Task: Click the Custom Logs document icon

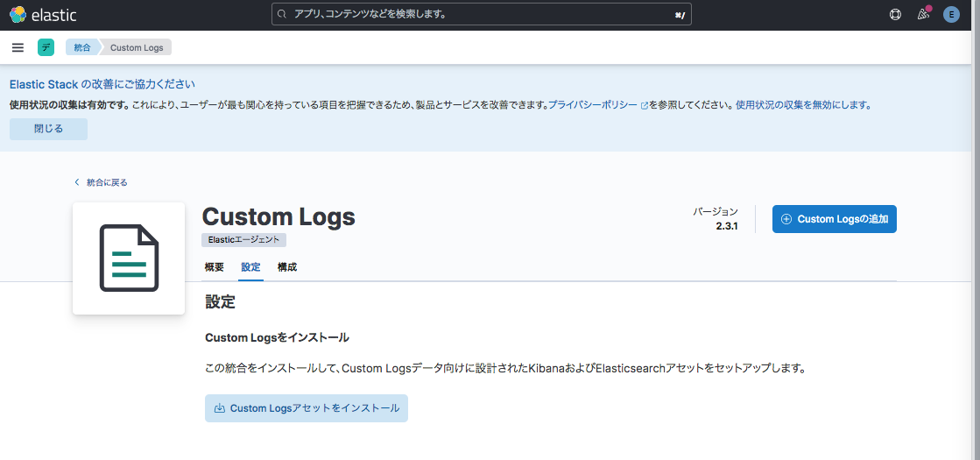Action: 129,258
